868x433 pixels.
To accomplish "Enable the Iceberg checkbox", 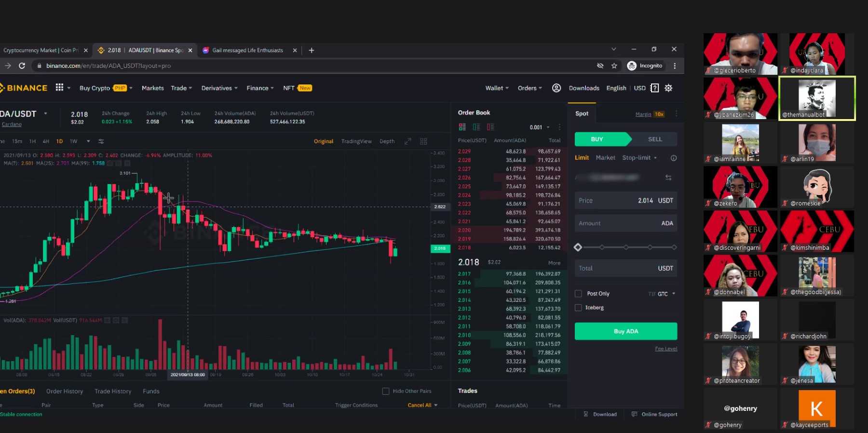I will point(578,308).
